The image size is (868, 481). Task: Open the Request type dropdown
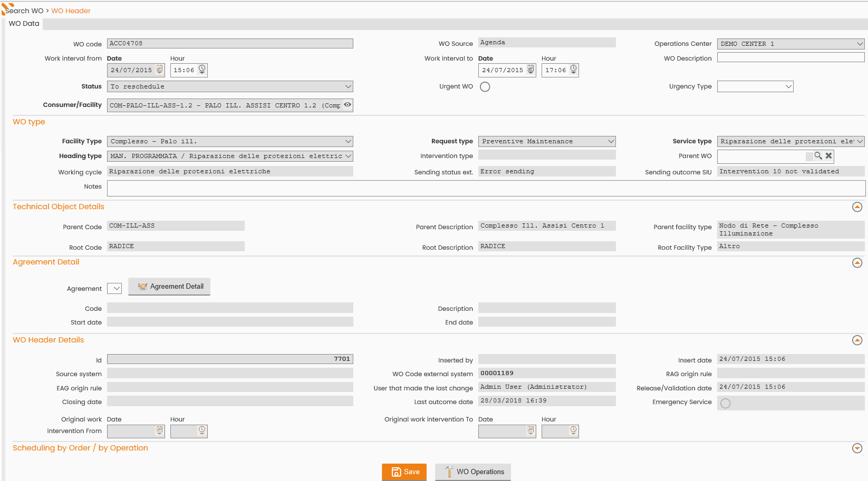pos(547,141)
